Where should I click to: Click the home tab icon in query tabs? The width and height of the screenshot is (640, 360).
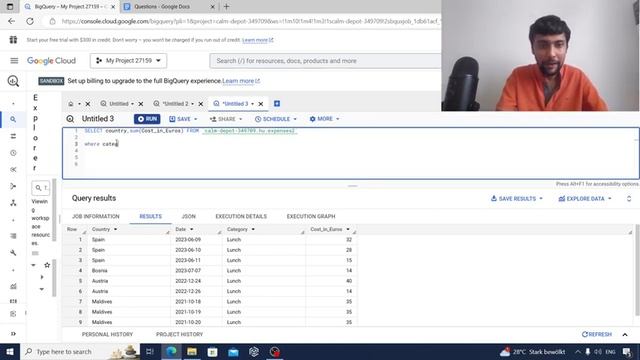coord(71,104)
